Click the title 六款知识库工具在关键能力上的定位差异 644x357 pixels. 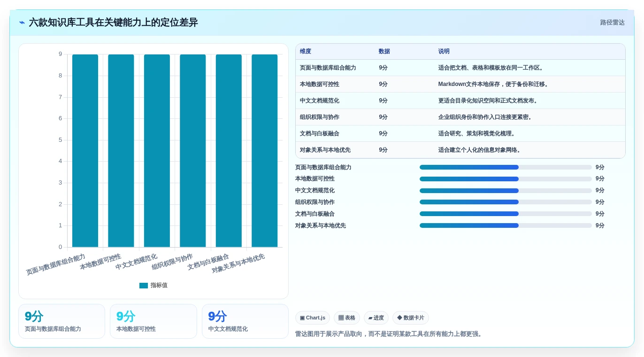tap(113, 23)
